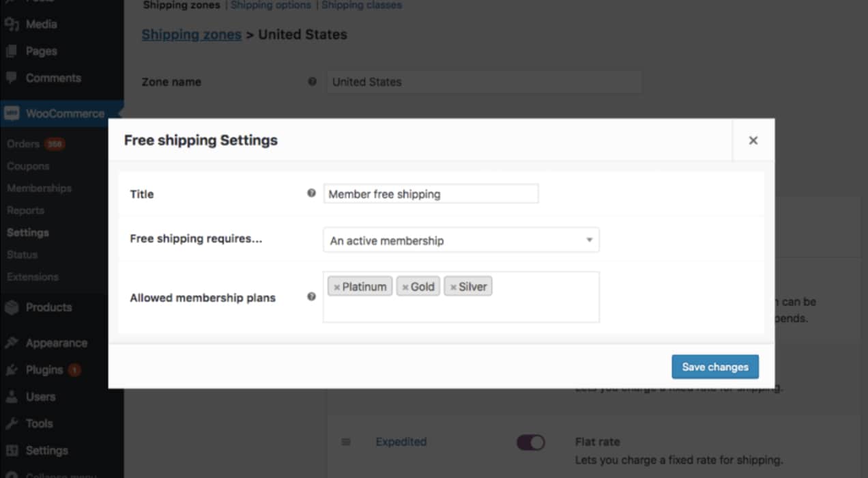Open the Shipping options tab
The height and width of the screenshot is (478, 868).
271,5
